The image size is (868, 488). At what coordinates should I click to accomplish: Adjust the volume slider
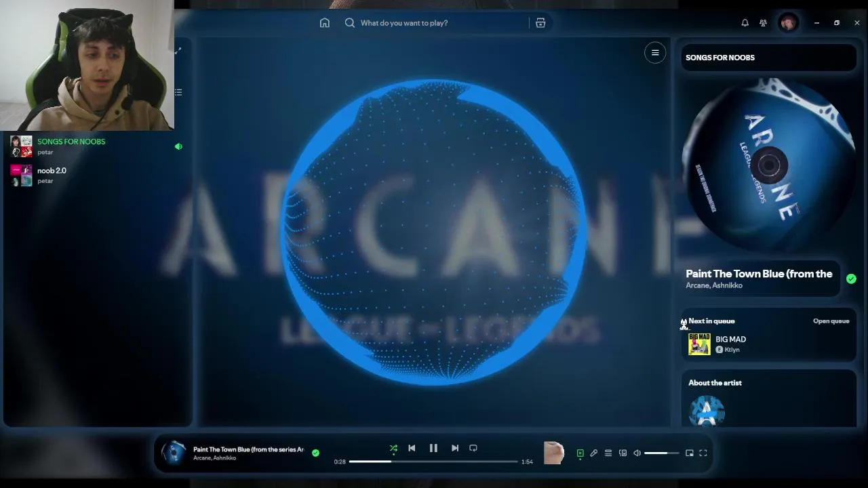[661, 453]
